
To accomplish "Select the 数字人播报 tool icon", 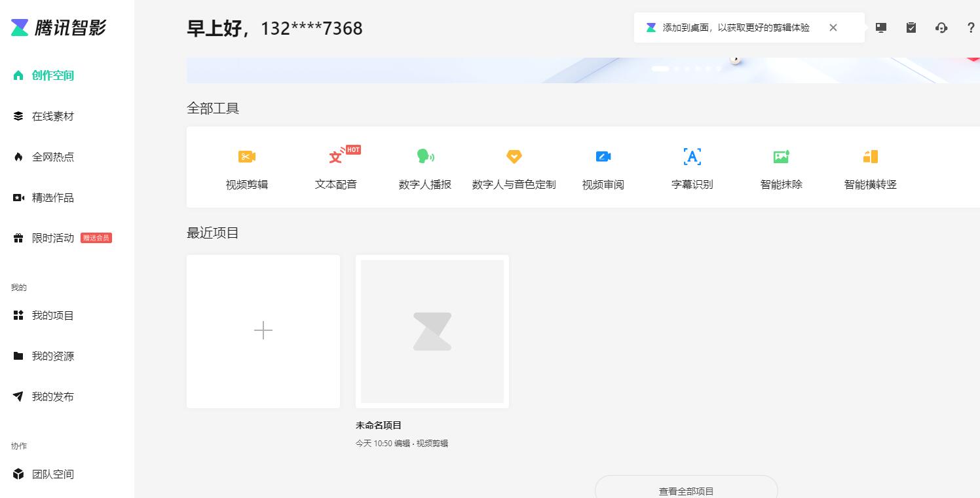I will pos(425,157).
